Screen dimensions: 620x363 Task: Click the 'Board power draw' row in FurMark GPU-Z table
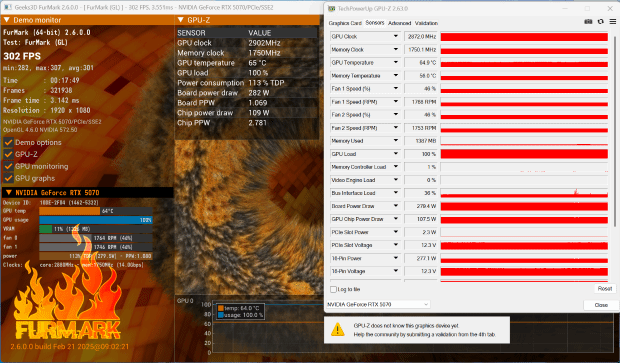246,93
